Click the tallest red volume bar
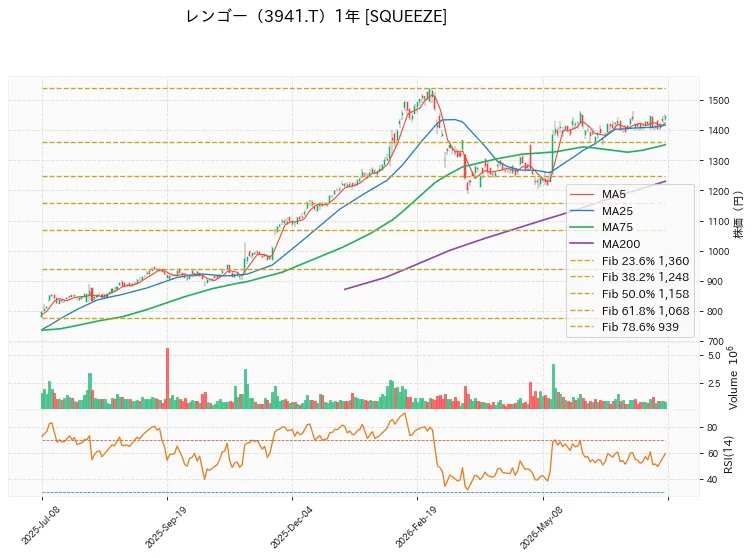 point(167,378)
